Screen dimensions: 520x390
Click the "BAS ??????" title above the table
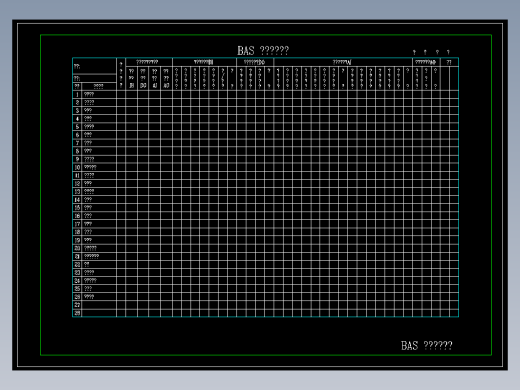[263, 51]
